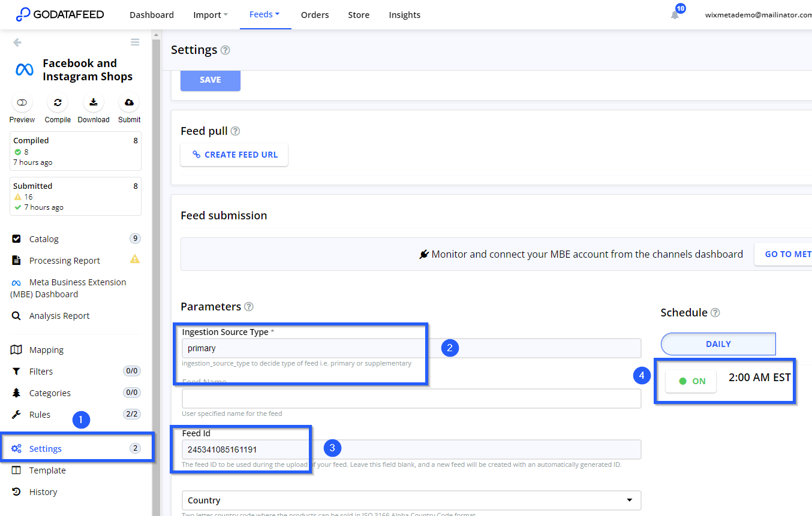Click the Catalog count badge 9
The height and width of the screenshot is (516, 812).
(x=135, y=239)
